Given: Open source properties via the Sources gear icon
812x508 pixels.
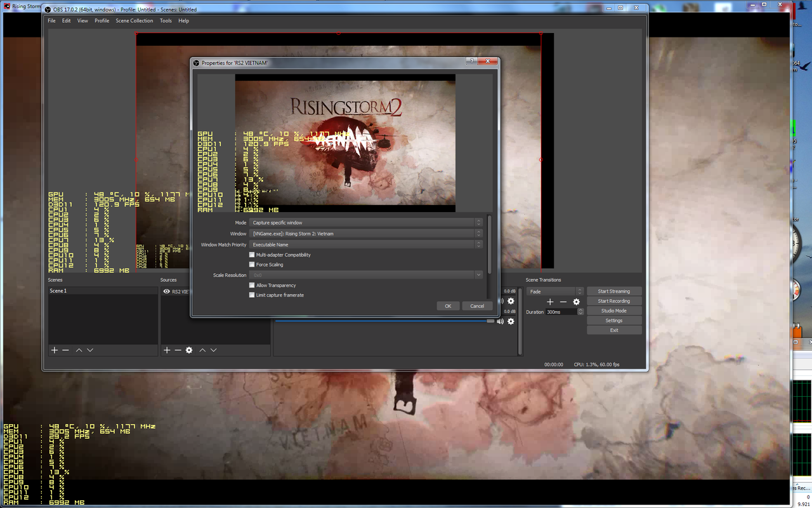Looking at the screenshot, I should coord(189,350).
